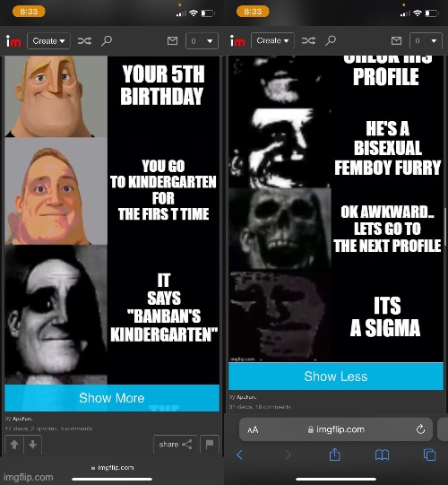The image size is (448, 485).
Task: Tap time indicator 8:33 in left screenshot
Action: click(29, 12)
